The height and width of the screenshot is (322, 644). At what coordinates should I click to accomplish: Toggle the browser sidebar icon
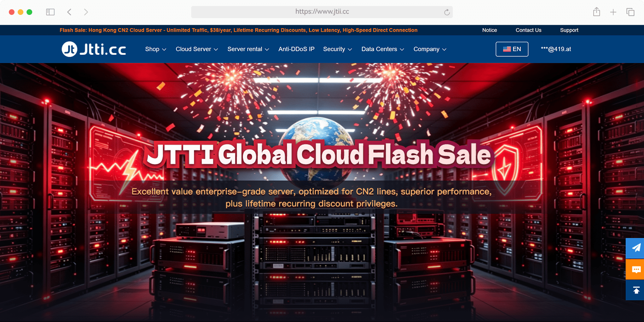click(x=50, y=12)
